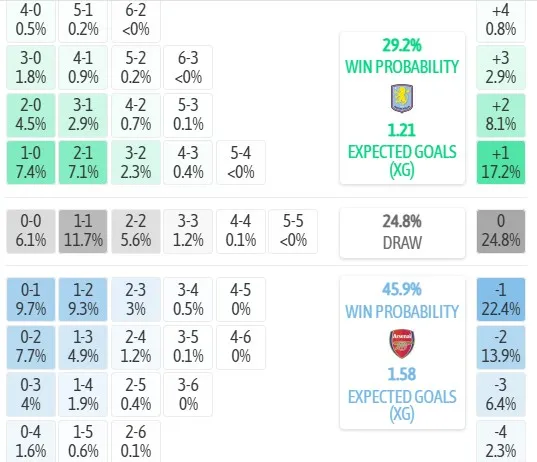Click the 2-1 scoreline cell
537x462 pixels.
(x=83, y=162)
